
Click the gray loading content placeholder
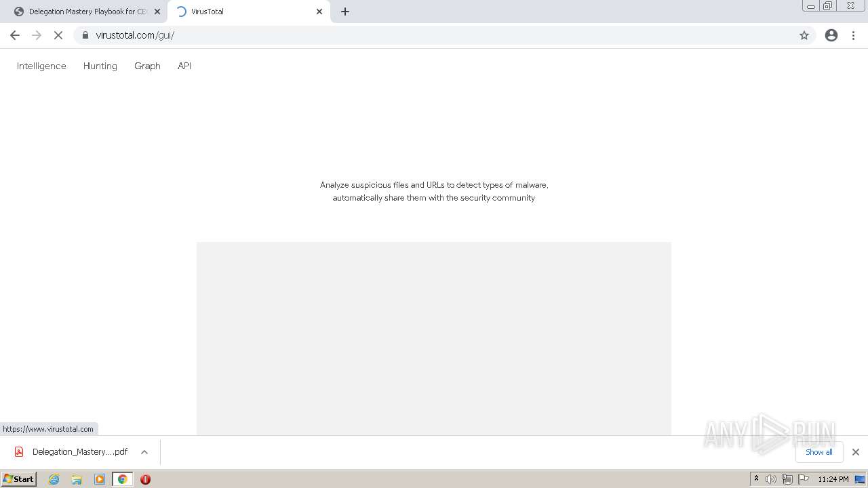434,338
